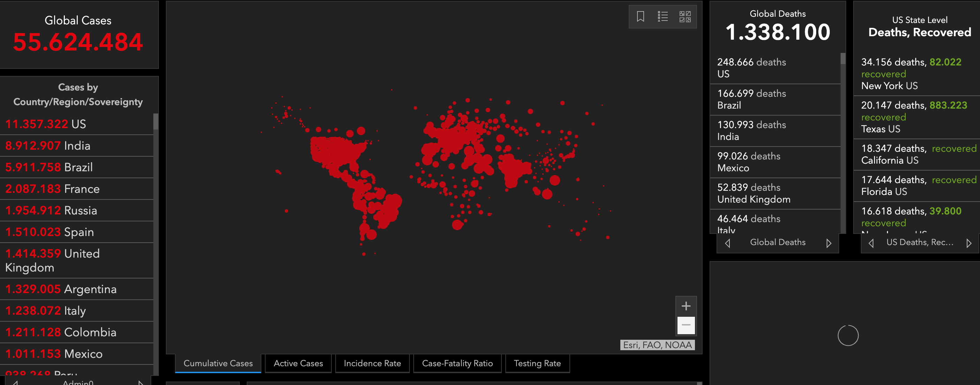Select the Cumulative Cases tab
Viewport: 980px width, 385px height.
[x=218, y=363]
